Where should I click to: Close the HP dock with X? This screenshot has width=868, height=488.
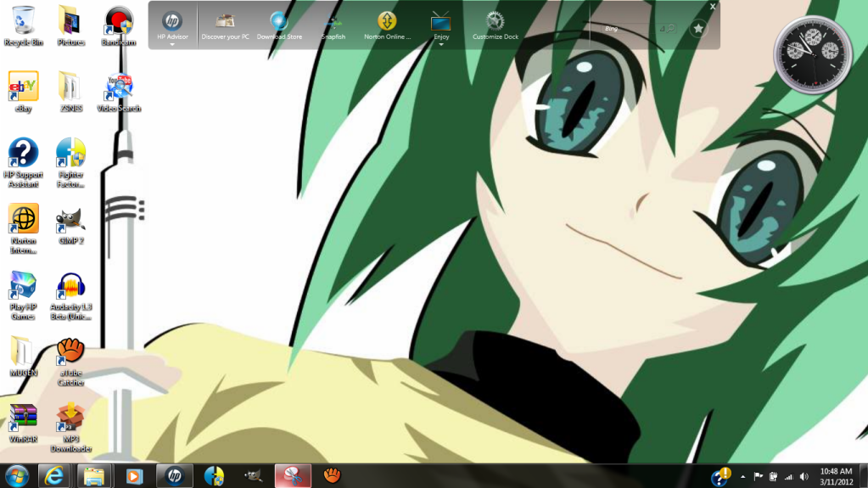pos(713,7)
